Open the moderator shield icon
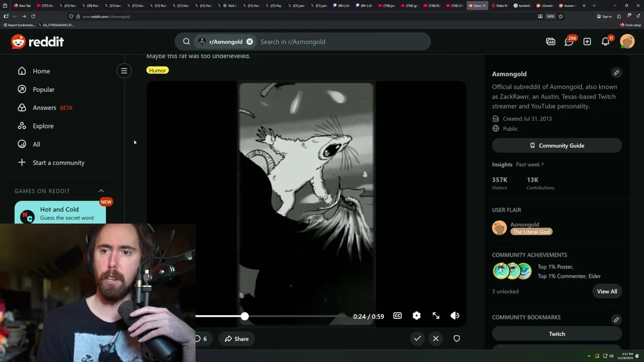 [x=457, y=338]
